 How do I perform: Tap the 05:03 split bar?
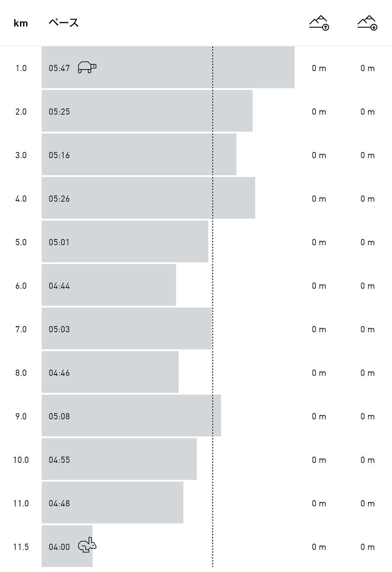(x=126, y=329)
